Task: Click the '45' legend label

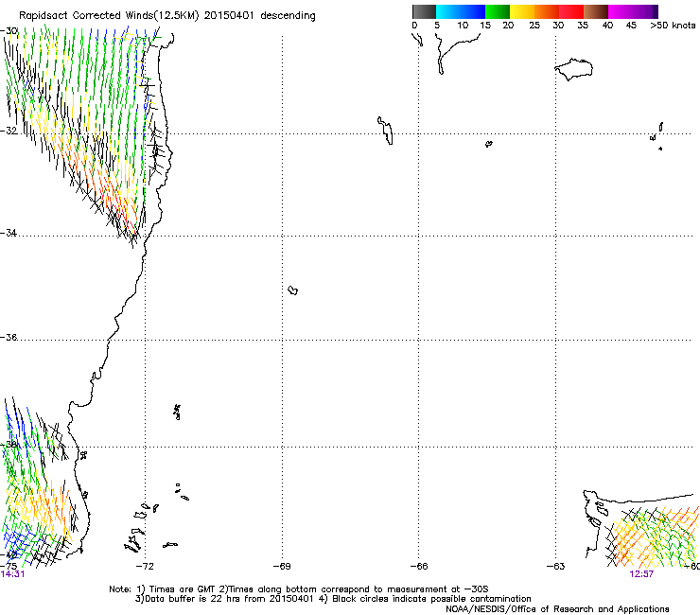Action: (631, 26)
